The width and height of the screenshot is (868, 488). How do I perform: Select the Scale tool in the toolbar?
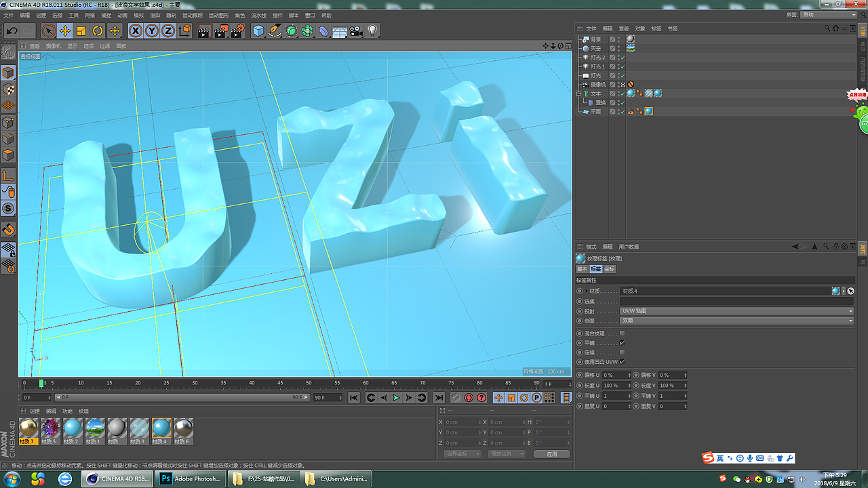81,30
